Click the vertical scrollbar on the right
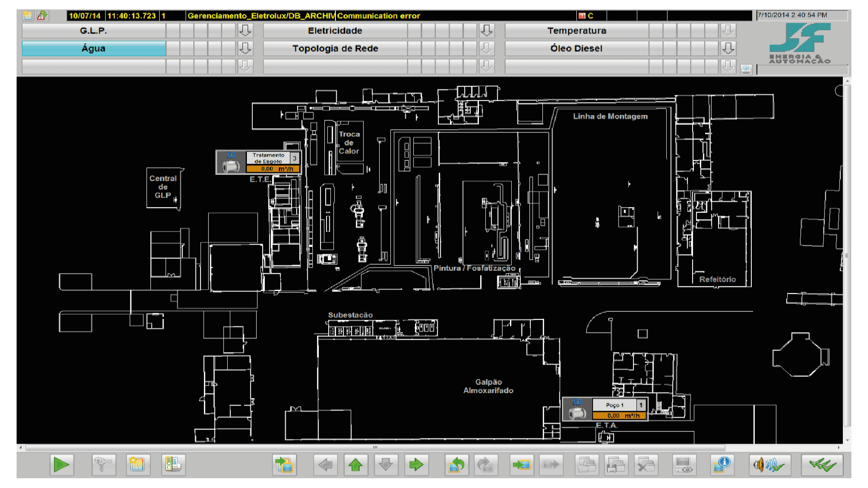Viewport: 868px width, 488px height. click(847, 255)
